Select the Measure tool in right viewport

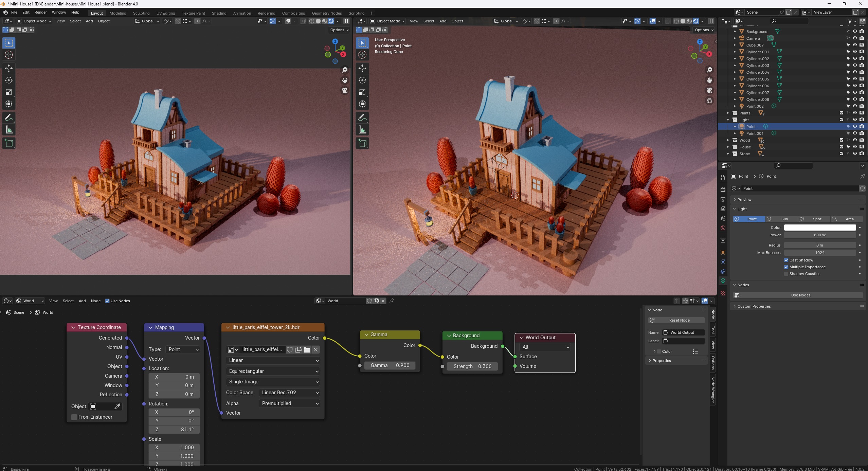(362, 130)
